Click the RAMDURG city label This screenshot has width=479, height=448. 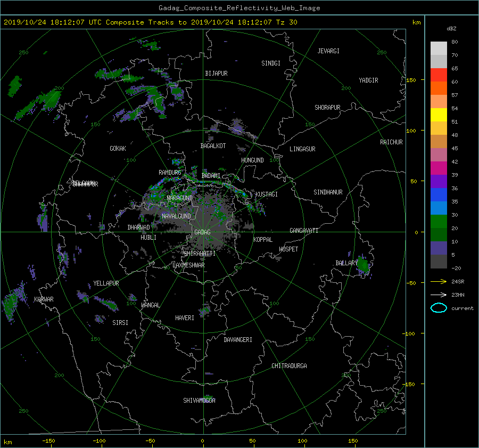170,173
